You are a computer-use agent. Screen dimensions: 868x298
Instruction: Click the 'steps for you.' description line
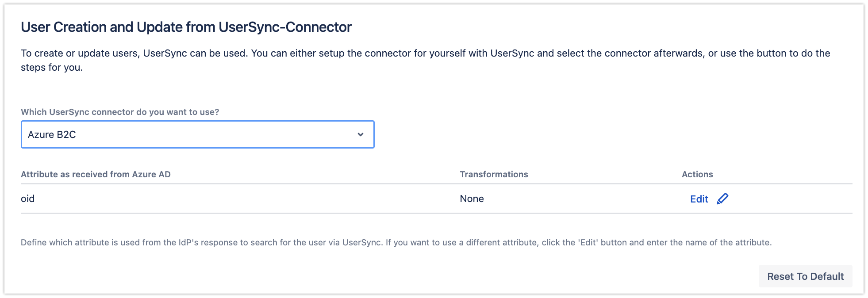click(x=52, y=68)
